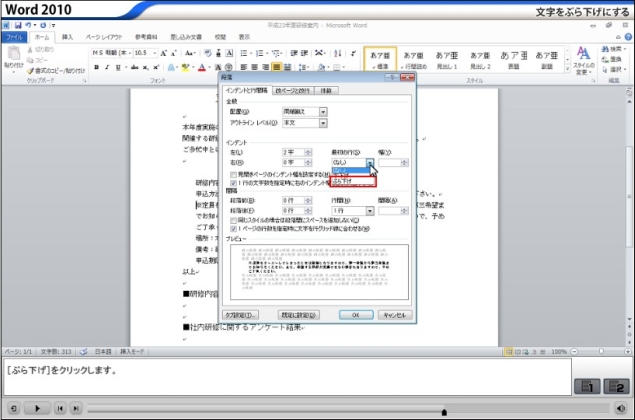
Task: Switch to the third dialog tab 体裁
Action: tap(326, 91)
